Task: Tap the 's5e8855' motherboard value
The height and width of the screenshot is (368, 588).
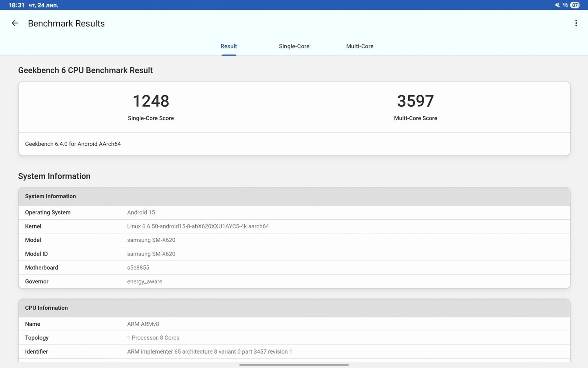Action: click(138, 267)
